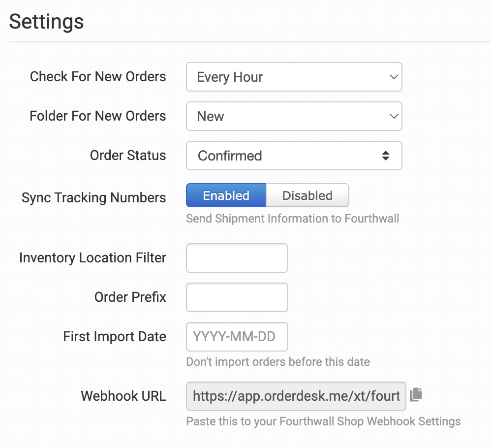This screenshot has width=491, height=448.
Task: Click the up-down arrows on Confirmed select
Action: coord(386,156)
